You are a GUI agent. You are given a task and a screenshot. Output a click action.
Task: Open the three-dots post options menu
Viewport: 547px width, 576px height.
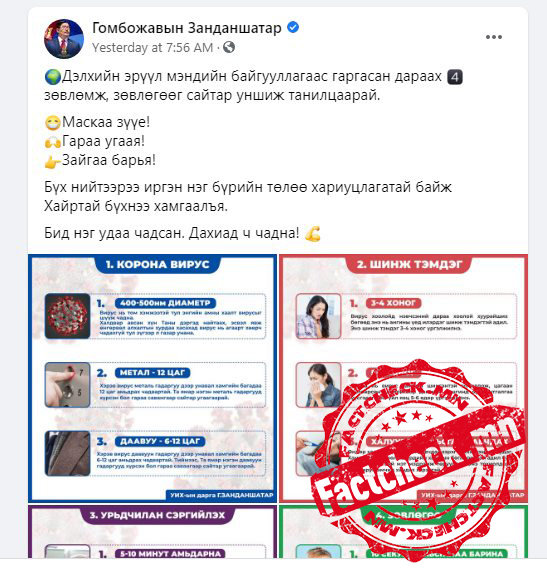(x=493, y=37)
